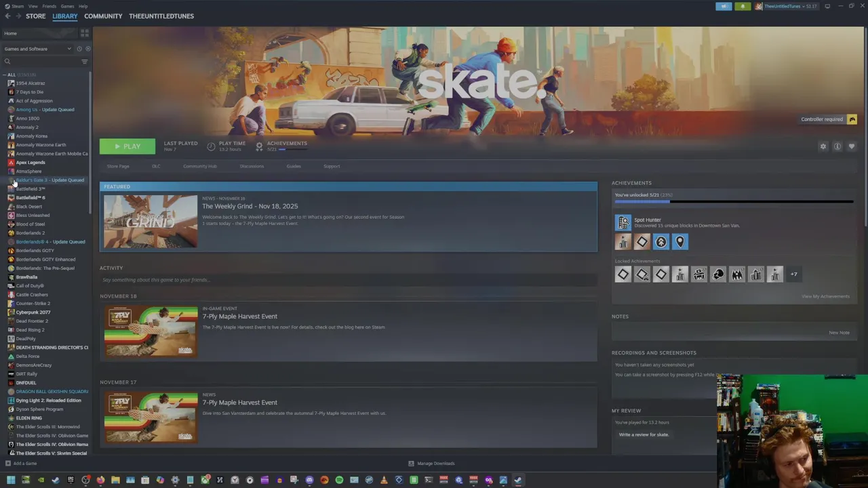This screenshot has height=488, width=868.
Task: Select Cyberpunk 2077 in the library list
Action: pos(33,312)
